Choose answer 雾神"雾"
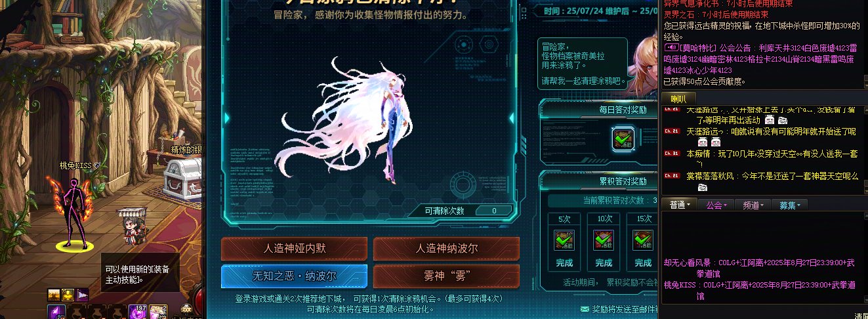Viewport: 868px width, 319px height. (446, 276)
